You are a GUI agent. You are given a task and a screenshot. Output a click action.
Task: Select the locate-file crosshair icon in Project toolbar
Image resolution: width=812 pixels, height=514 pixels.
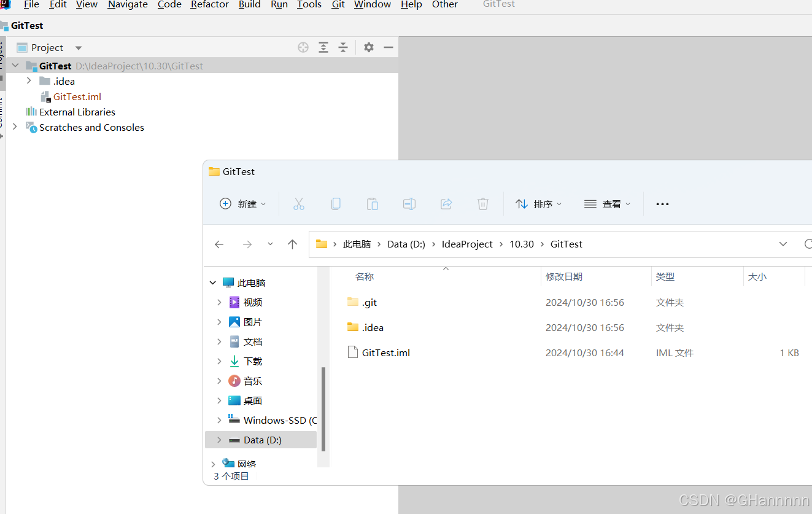pos(303,47)
